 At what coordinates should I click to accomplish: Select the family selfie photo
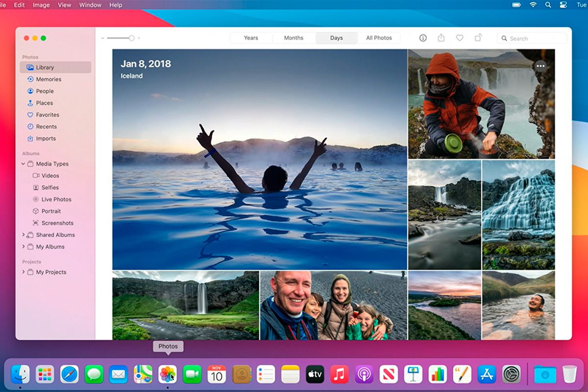point(333,306)
